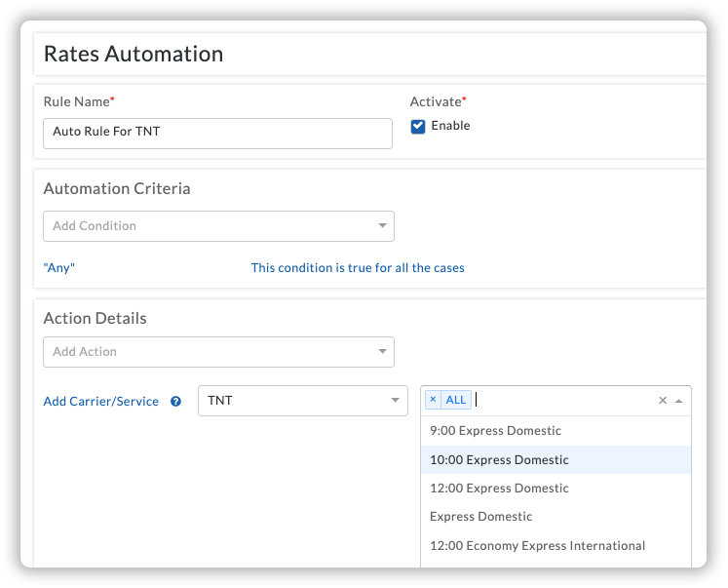Select 12:00 Economy Express International option
728x588 pixels.
[x=556, y=546]
